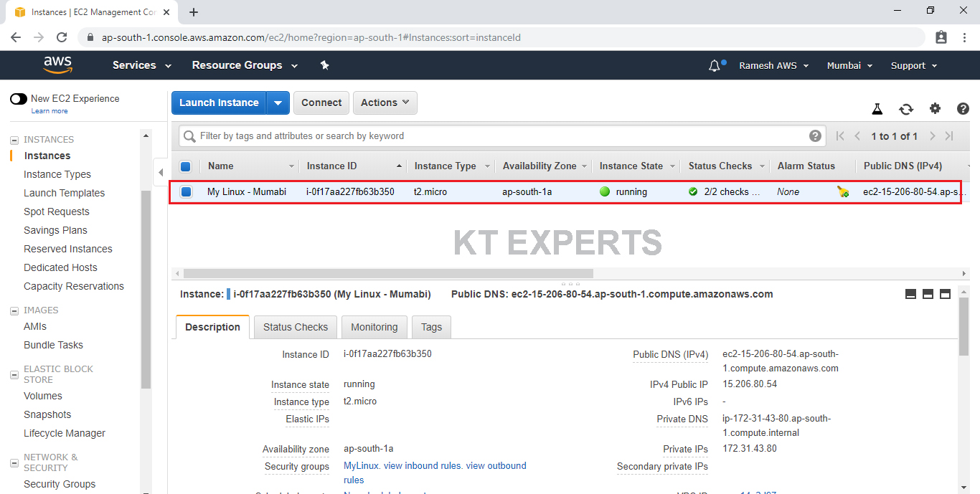Open Volumes in sidebar

43,396
